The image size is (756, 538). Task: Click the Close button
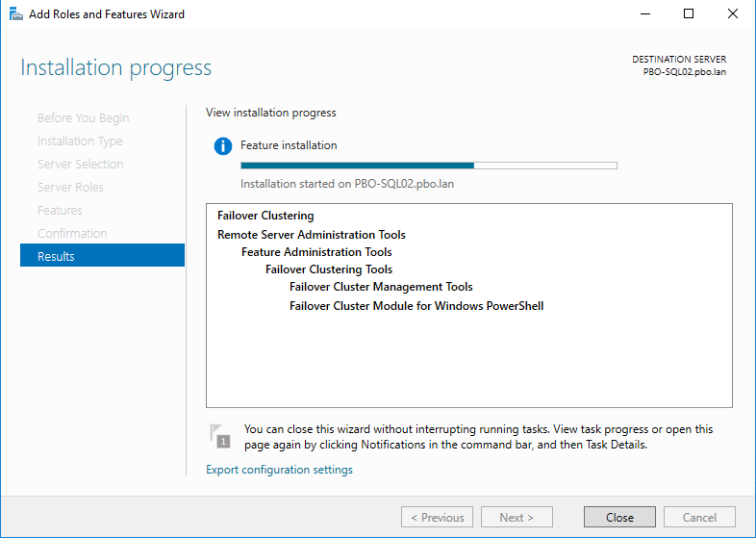[619, 517]
